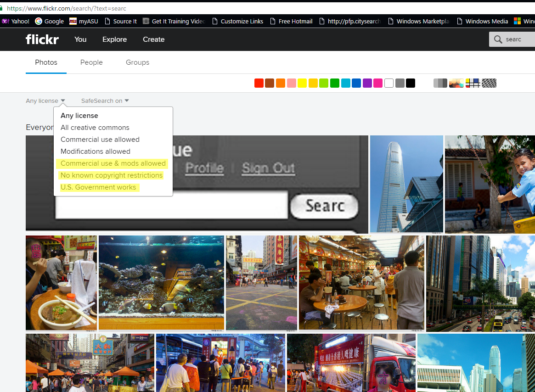Select the black and white filter icon
The height and width of the screenshot is (392, 535).
click(440, 83)
